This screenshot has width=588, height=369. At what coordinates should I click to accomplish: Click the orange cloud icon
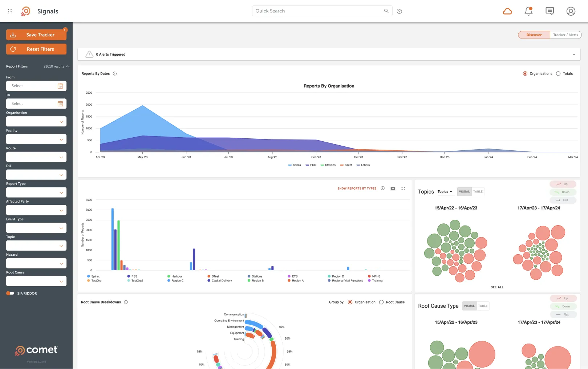(507, 11)
